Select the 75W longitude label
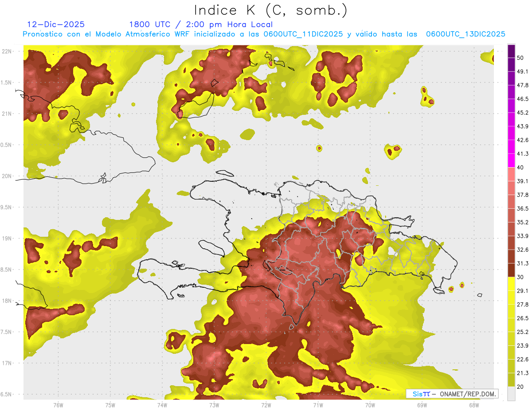 (x=110, y=404)
